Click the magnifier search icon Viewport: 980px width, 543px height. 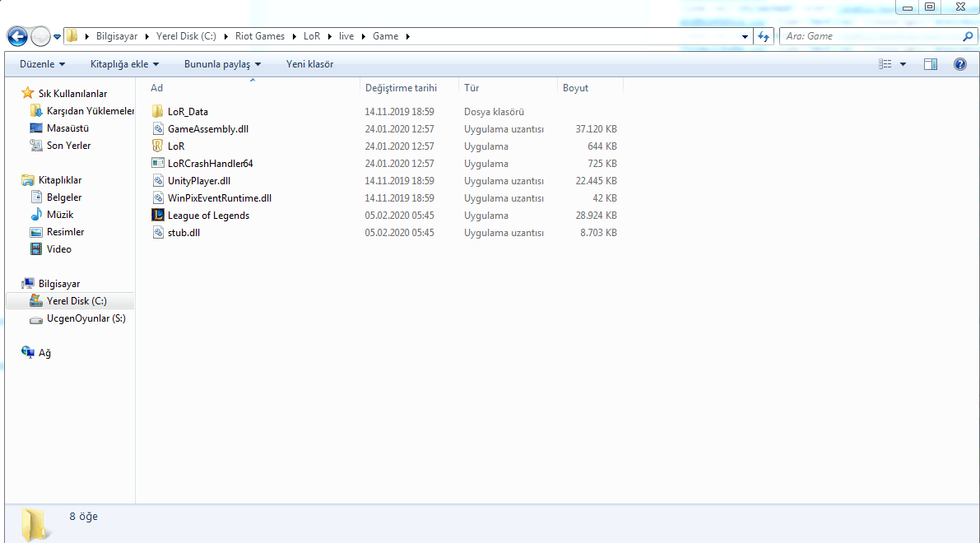click(968, 36)
